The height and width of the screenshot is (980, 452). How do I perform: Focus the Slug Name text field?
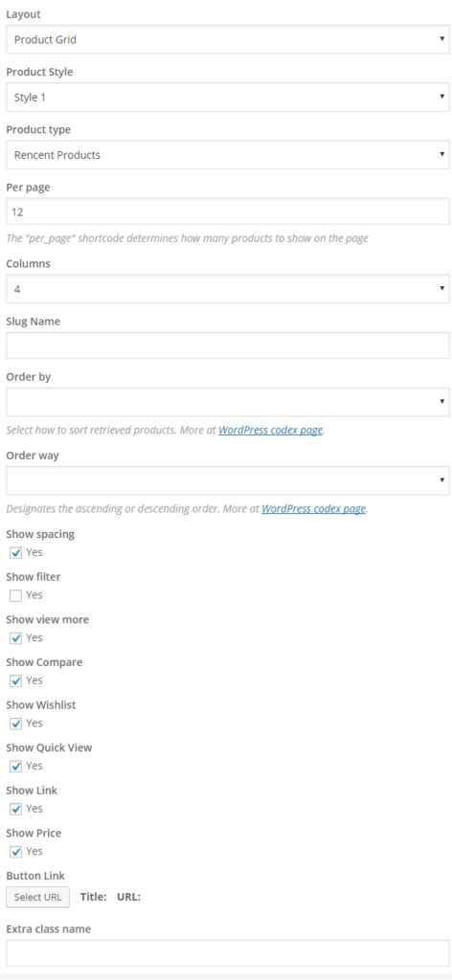coord(228,345)
